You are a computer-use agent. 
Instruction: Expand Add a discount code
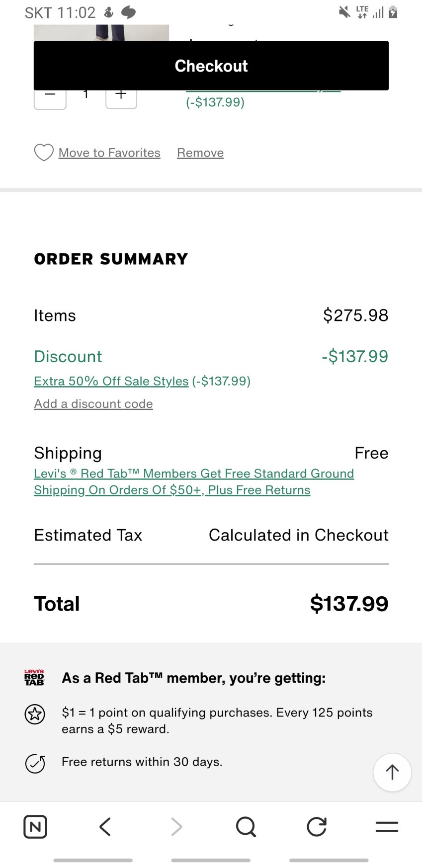pos(93,404)
